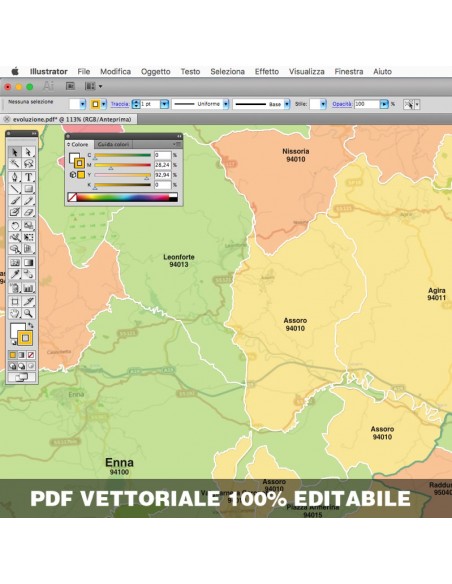Open the Opacità transparency panel link
452x584 pixels.
click(x=342, y=104)
